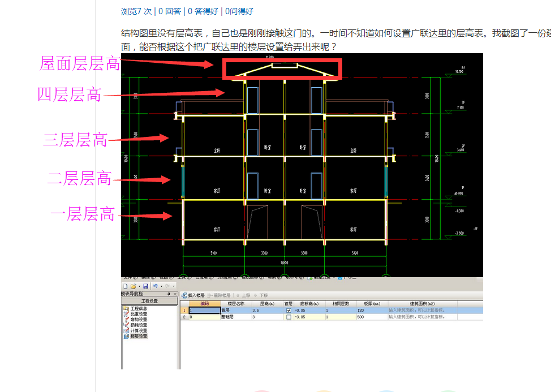Click the question text starting 结构图里没有层高表
The image size is (551, 392).
(336, 40)
